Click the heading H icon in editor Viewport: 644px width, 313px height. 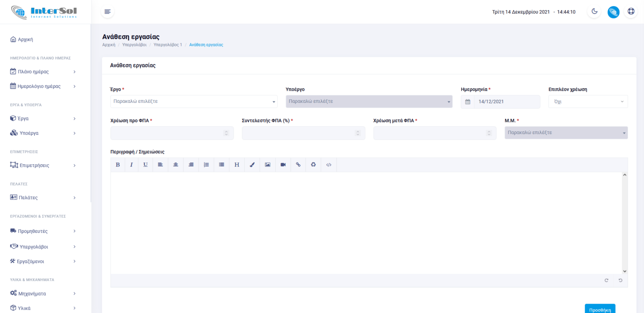237,165
